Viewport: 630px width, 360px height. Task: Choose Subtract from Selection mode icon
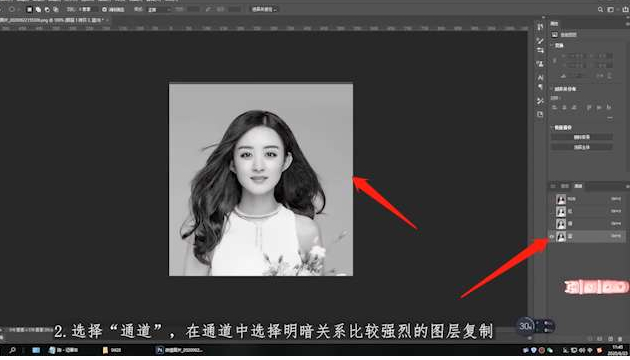point(47,9)
